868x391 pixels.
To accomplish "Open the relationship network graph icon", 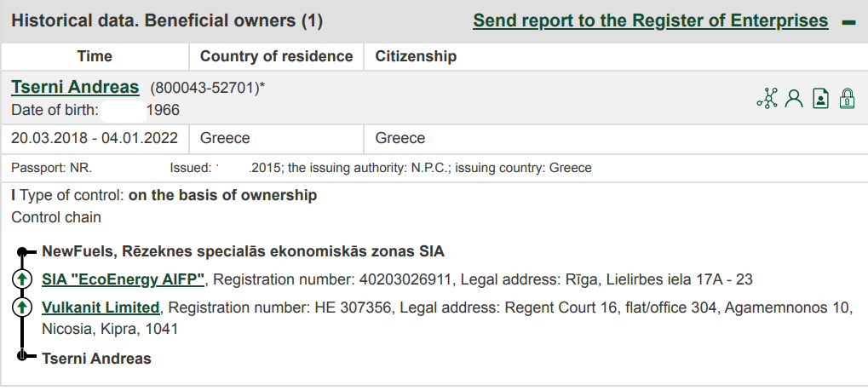I will (x=767, y=99).
